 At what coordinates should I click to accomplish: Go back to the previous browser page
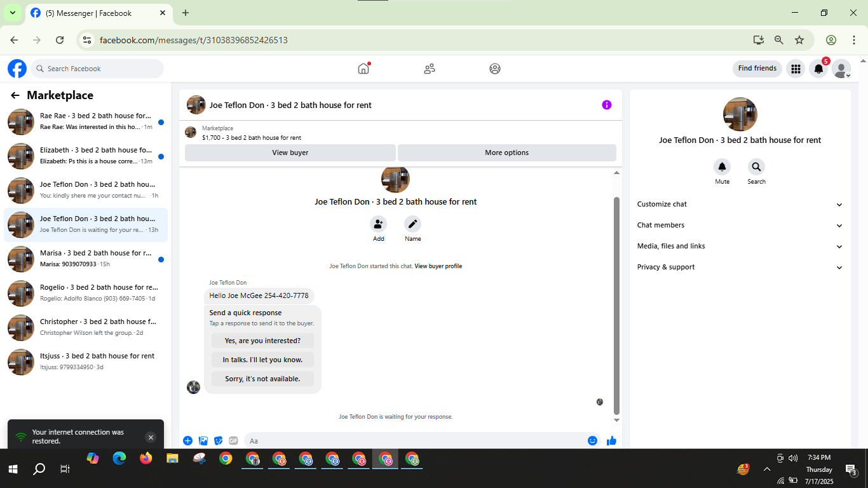[14, 40]
